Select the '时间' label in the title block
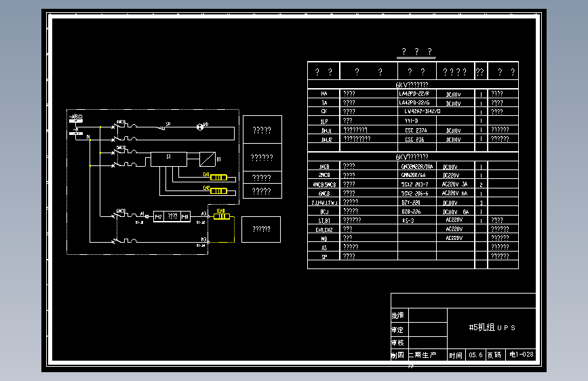 (456, 355)
